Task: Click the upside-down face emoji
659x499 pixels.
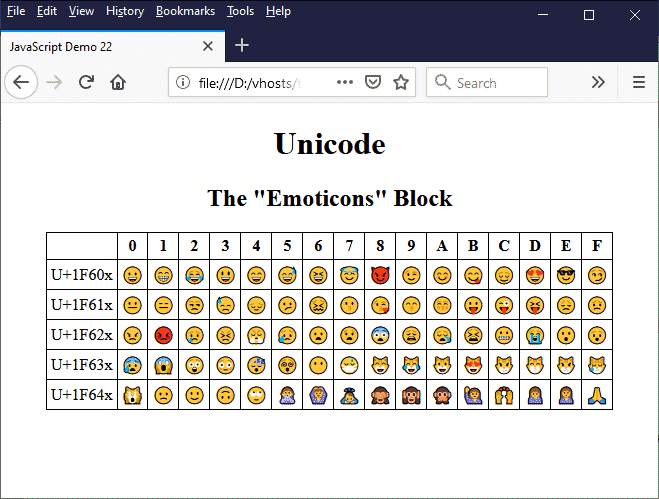Action: coord(225,395)
